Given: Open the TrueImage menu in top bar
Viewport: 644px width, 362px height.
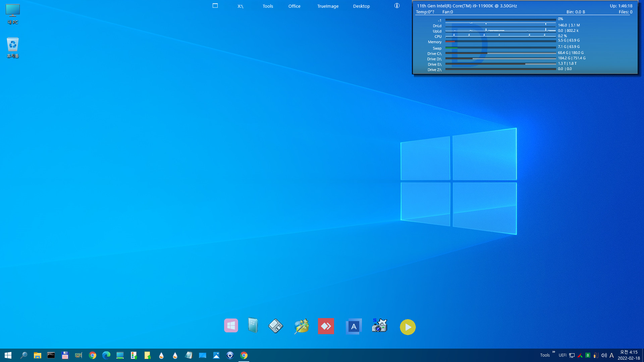Looking at the screenshot, I should tap(328, 6).
